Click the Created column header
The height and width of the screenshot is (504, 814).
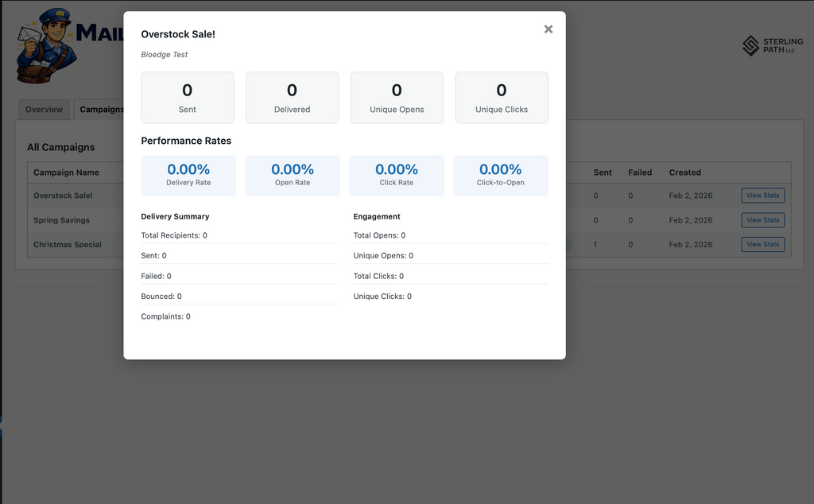point(684,173)
